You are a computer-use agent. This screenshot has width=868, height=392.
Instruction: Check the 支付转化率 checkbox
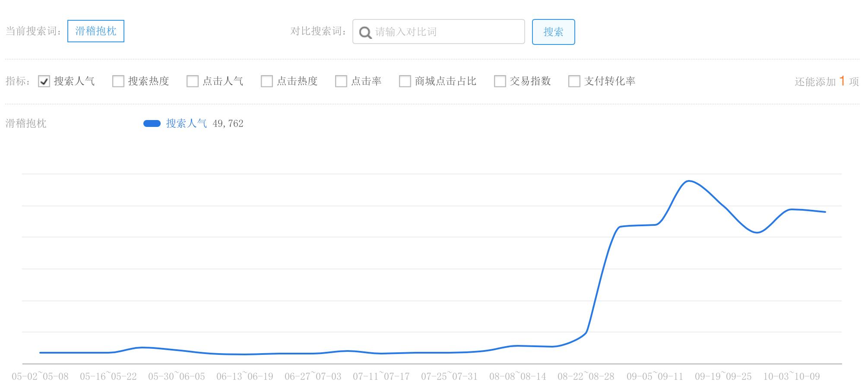point(574,81)
